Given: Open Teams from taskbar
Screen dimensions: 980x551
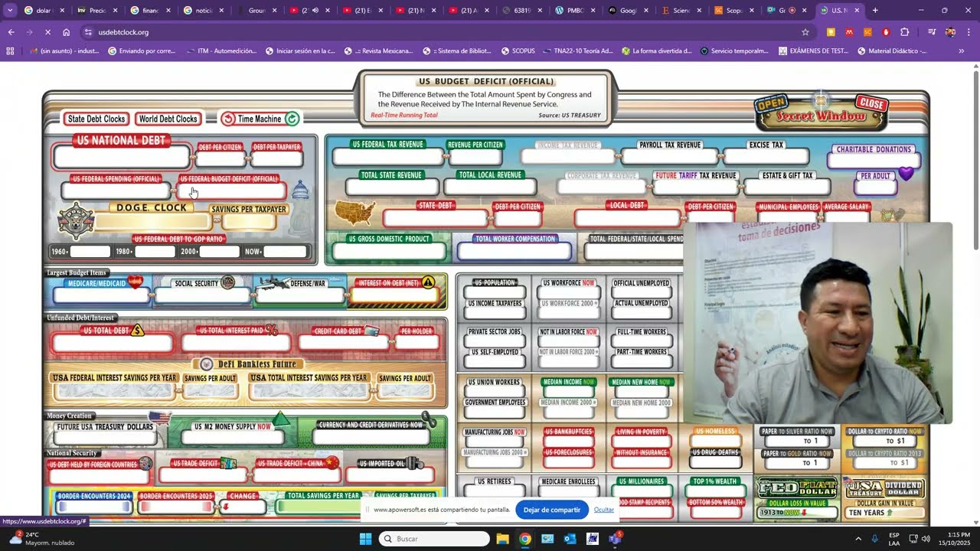Looking at the screenshot, I should tap(615, 539).
